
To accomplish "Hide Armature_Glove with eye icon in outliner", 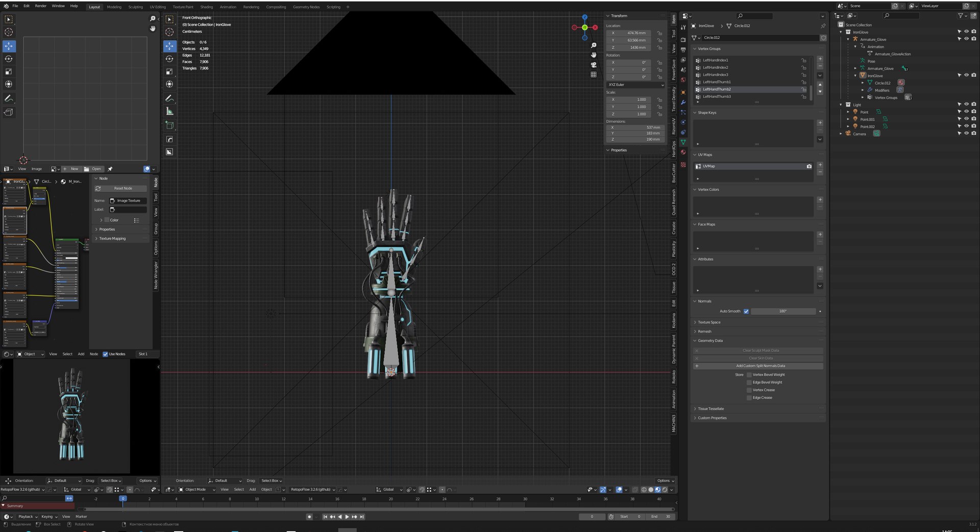I will (966, 39).
